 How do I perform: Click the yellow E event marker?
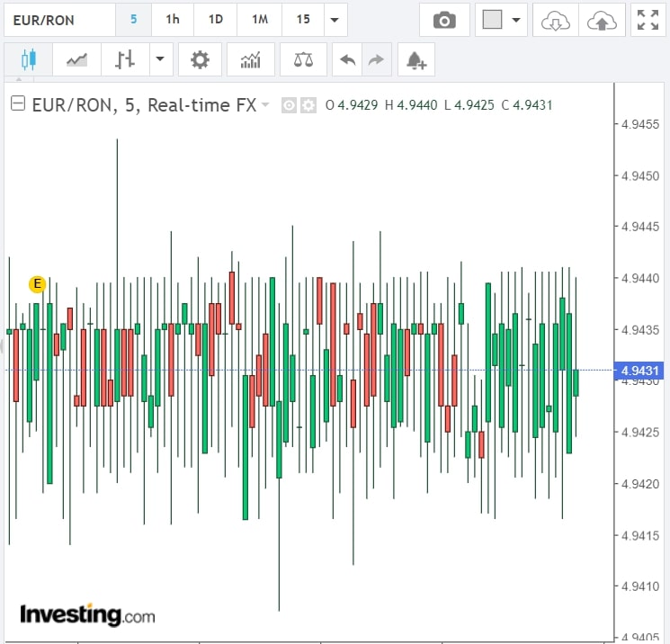pyautogui.click(x=37, y=284)
